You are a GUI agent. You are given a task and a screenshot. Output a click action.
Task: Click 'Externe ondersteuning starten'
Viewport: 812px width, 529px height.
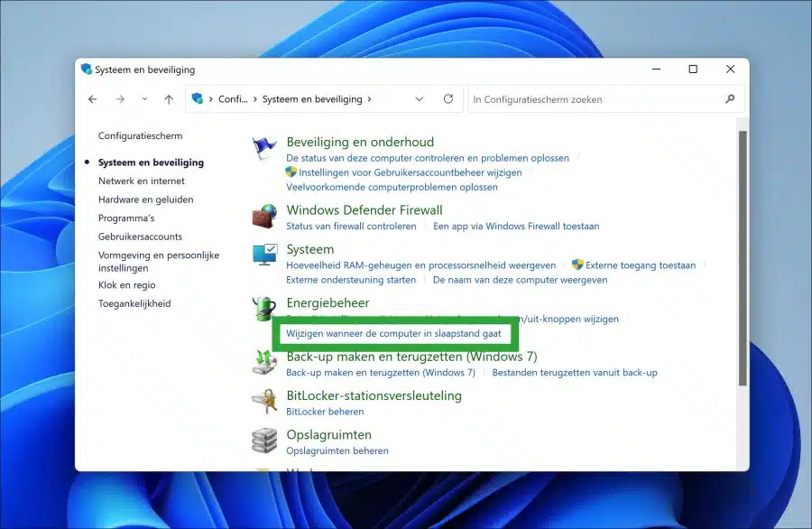point(351,280)
